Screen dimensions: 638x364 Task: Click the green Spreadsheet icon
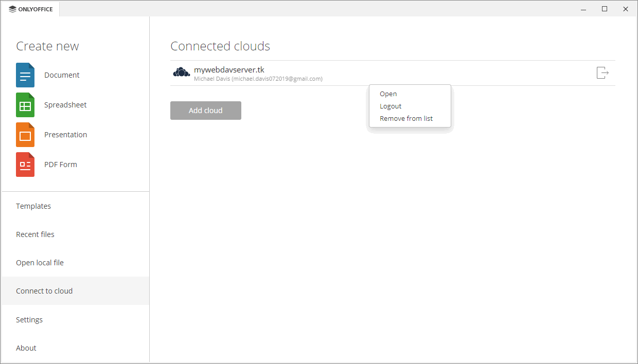coord(25,104)
